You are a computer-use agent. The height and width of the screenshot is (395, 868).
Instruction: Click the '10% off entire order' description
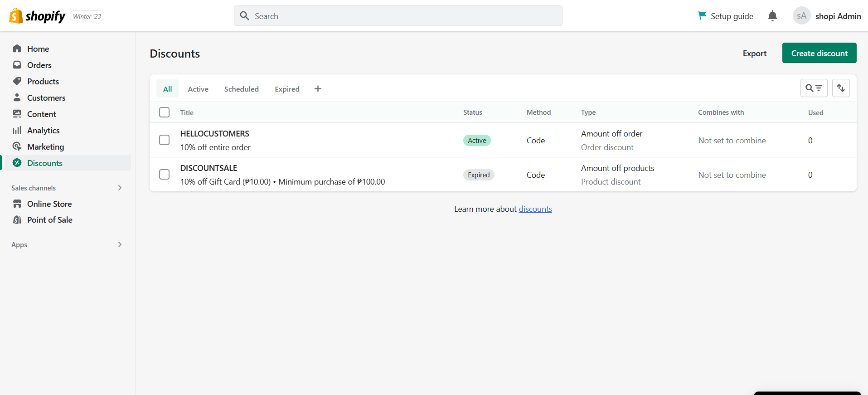(x=215, y=147)
